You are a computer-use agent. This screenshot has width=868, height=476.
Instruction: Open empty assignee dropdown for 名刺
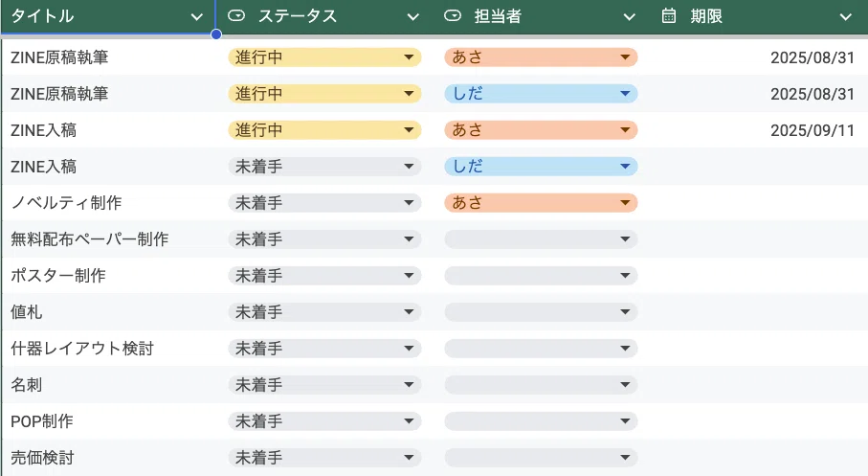[541, 385]
